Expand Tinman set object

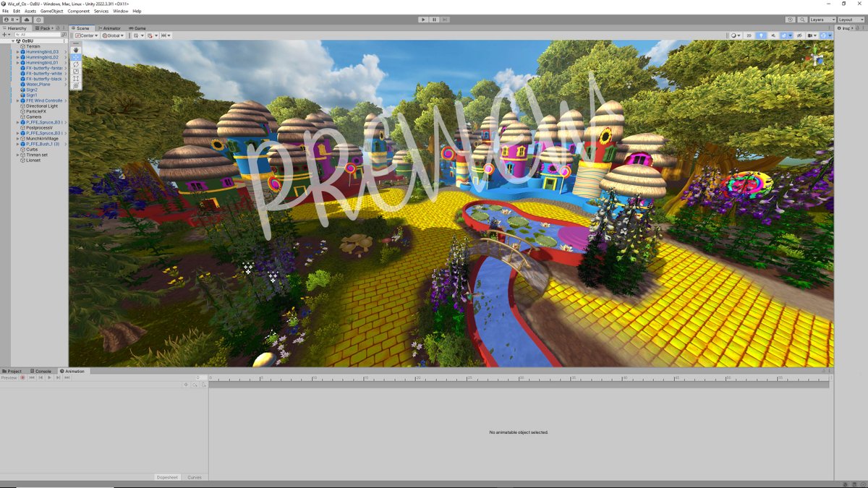[18, 155]
